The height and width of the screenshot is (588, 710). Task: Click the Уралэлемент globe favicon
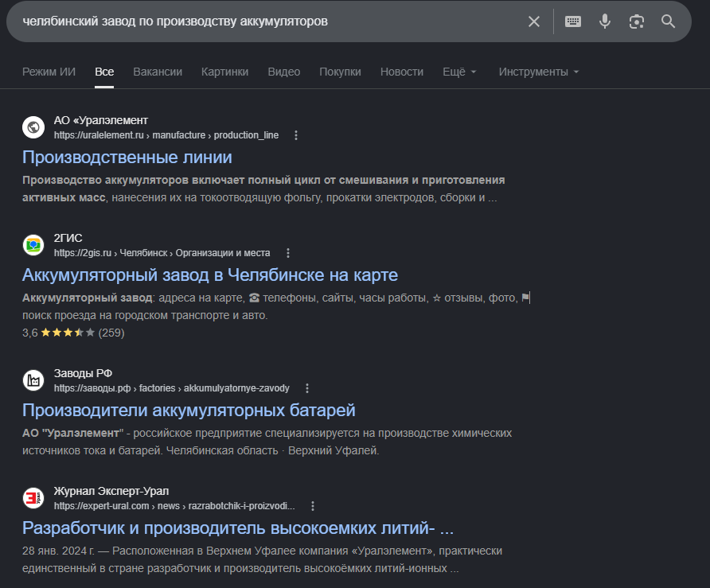click(x=33, y=127)
